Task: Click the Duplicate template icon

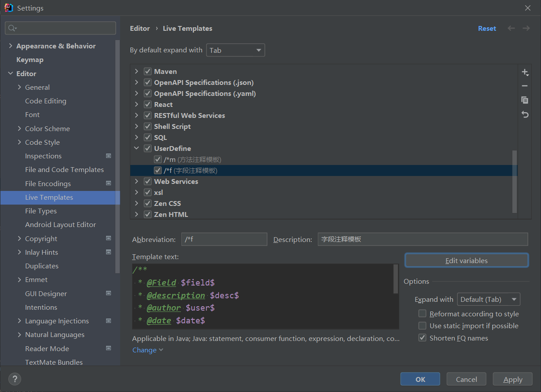Action: click(524, 100)
